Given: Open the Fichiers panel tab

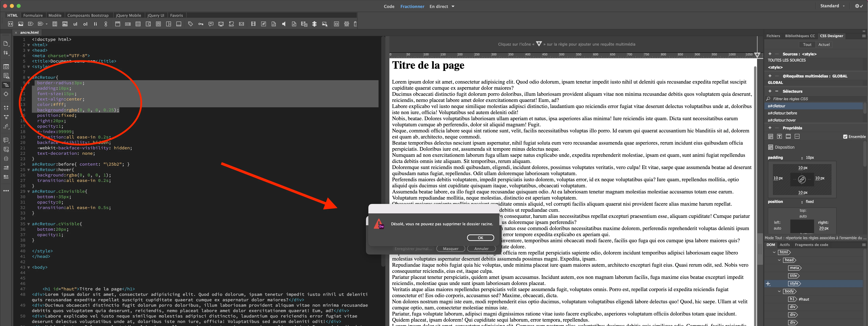Looking at the screenshot, I should point(773,36).
